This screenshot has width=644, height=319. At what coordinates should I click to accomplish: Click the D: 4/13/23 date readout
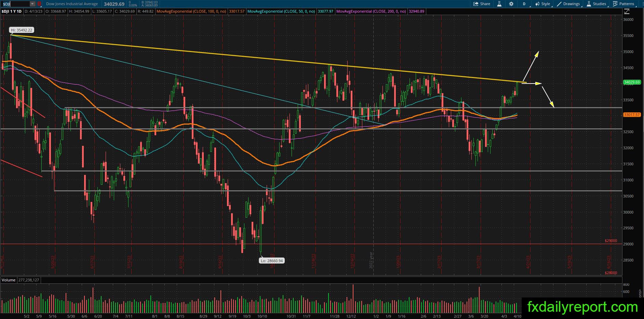tap(33, 11)
